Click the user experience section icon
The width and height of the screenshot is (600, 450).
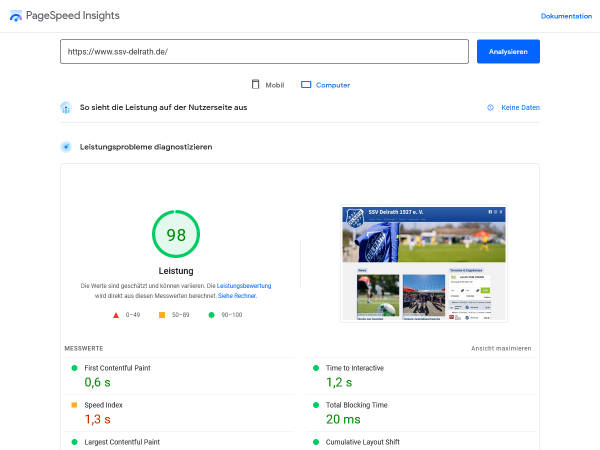click(66, 108)
